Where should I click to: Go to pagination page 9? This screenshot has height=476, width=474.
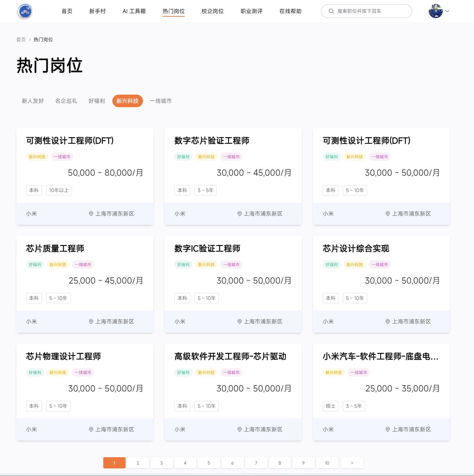(304, 463)
